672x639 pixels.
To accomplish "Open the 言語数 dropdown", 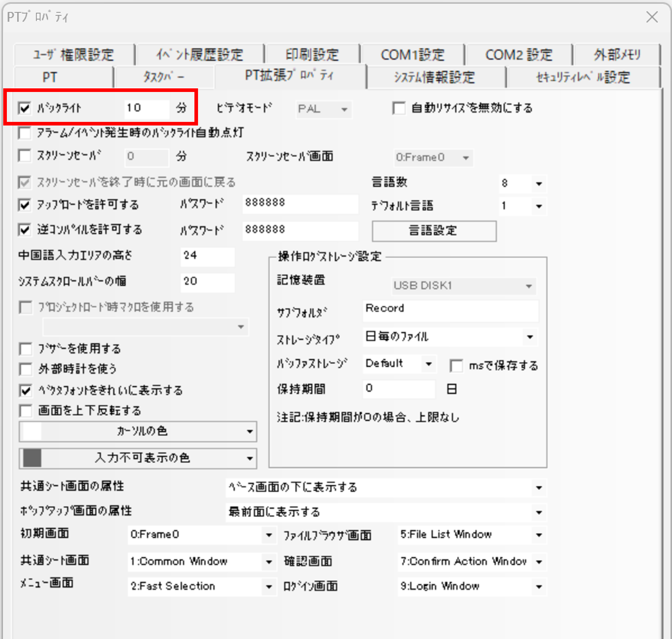I will pos(523,184).
